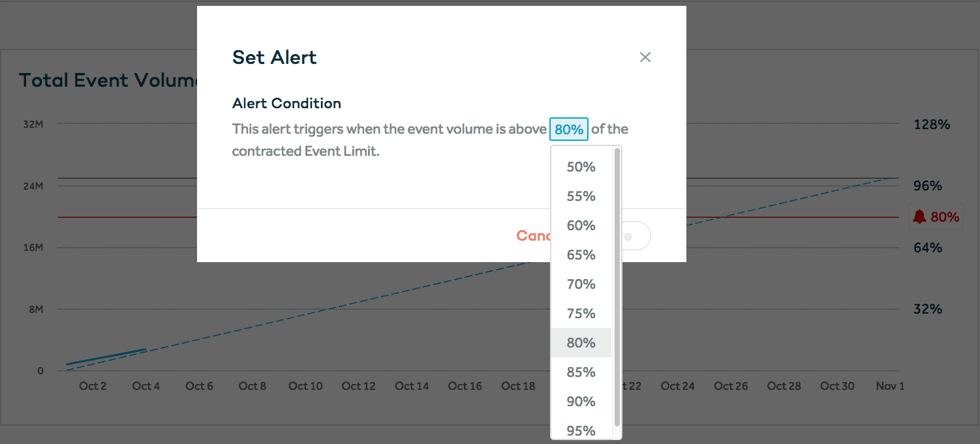Open the alert threshold percentage dropdown
980x444 pixels.
pyautogui.click(x=568, y=129)
